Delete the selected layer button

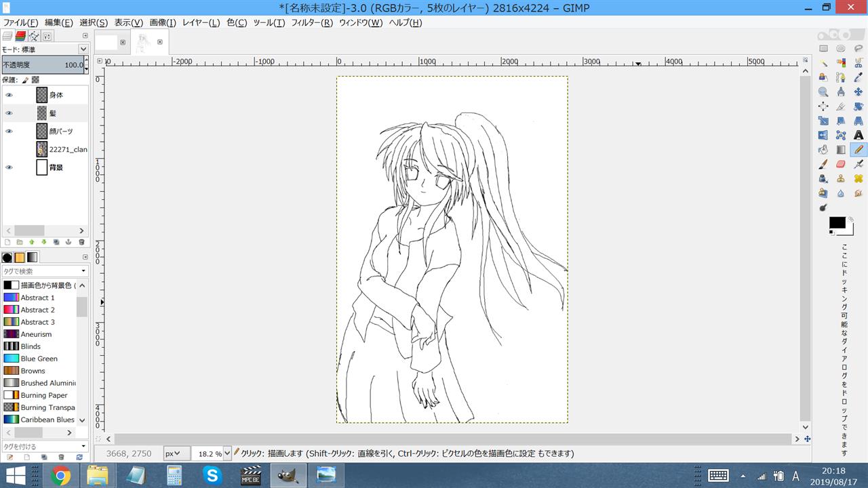81,242
